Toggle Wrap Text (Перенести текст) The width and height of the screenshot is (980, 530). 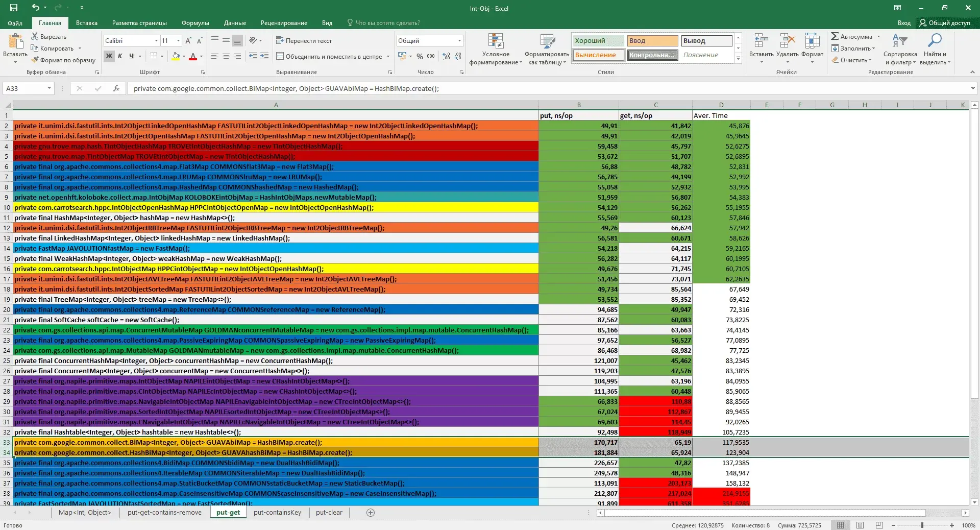tap(304, 40)
